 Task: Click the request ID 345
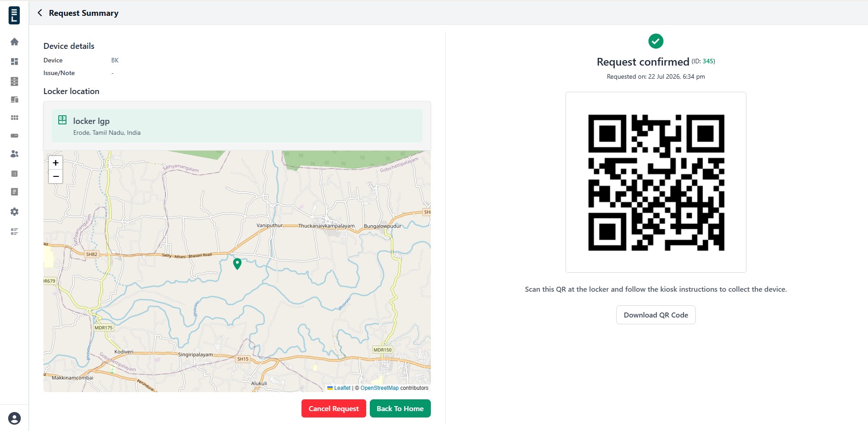[x=708, y=61]
